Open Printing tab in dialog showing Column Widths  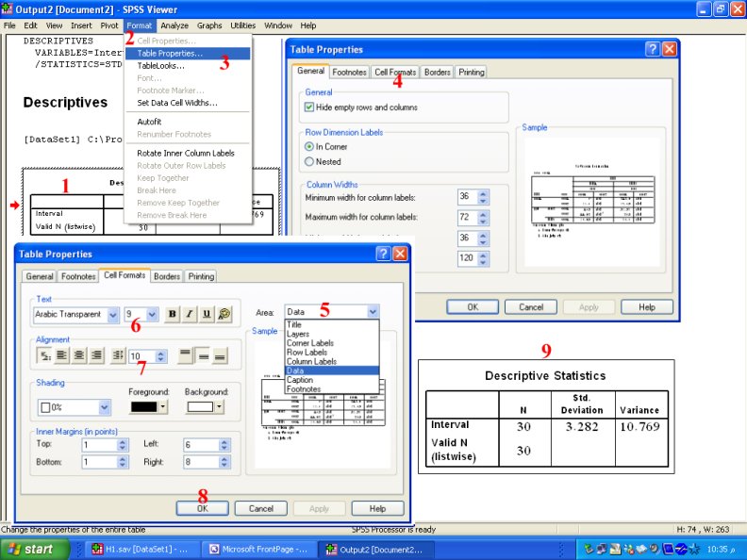click(x=472, y=72)
